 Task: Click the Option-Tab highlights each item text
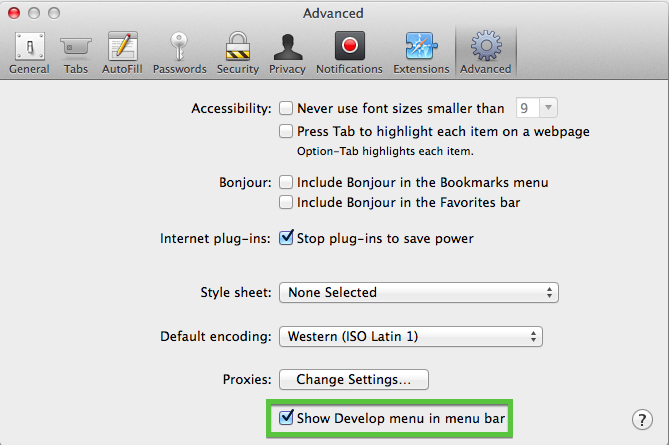[x=385, y=151]
